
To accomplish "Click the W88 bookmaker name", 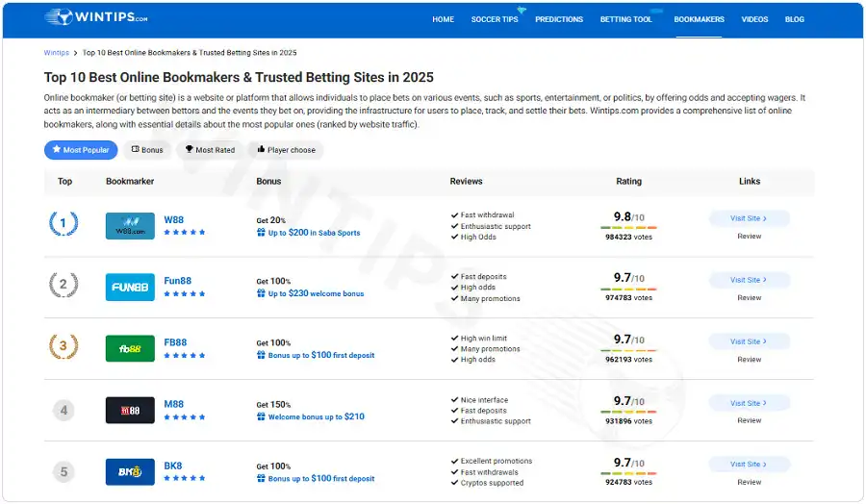I will pos(173,219).
